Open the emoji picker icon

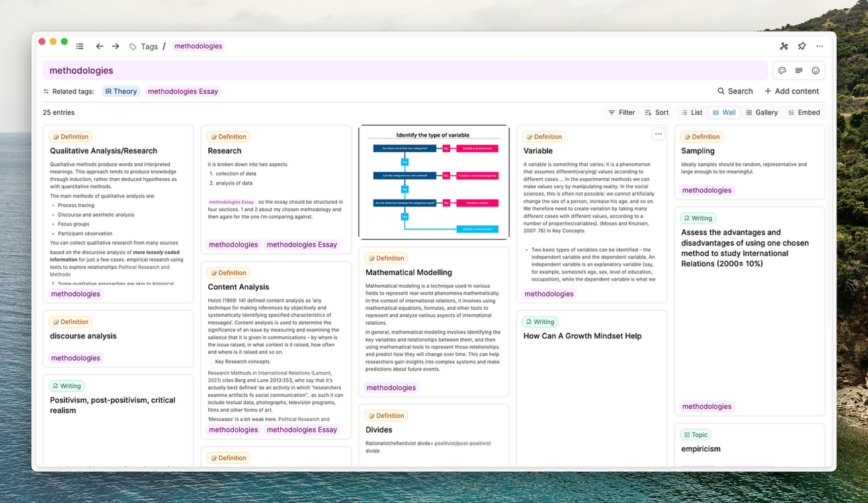pos(816,71)
